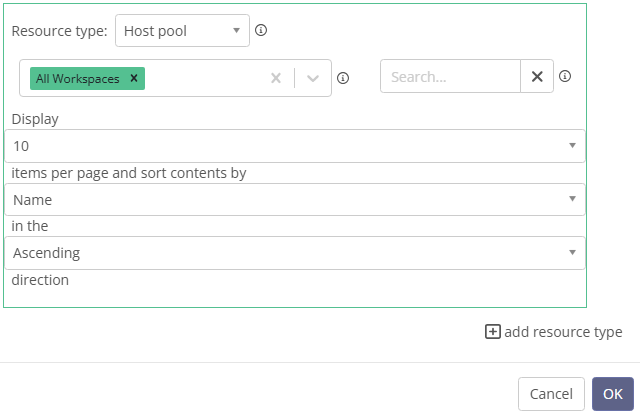Open the Ascending direction dropdown
The width and height of the screenshot is (640, 418).
(x=295, y=253)
